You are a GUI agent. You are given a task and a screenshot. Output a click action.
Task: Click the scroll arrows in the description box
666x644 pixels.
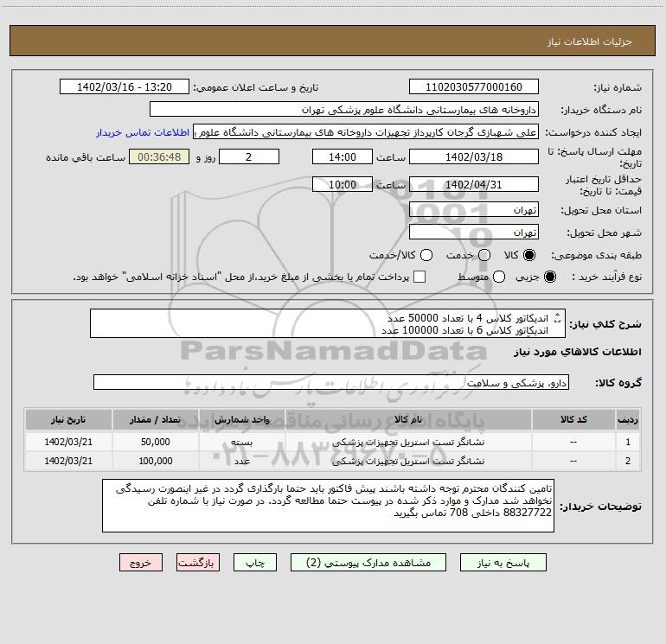point(558,318)
